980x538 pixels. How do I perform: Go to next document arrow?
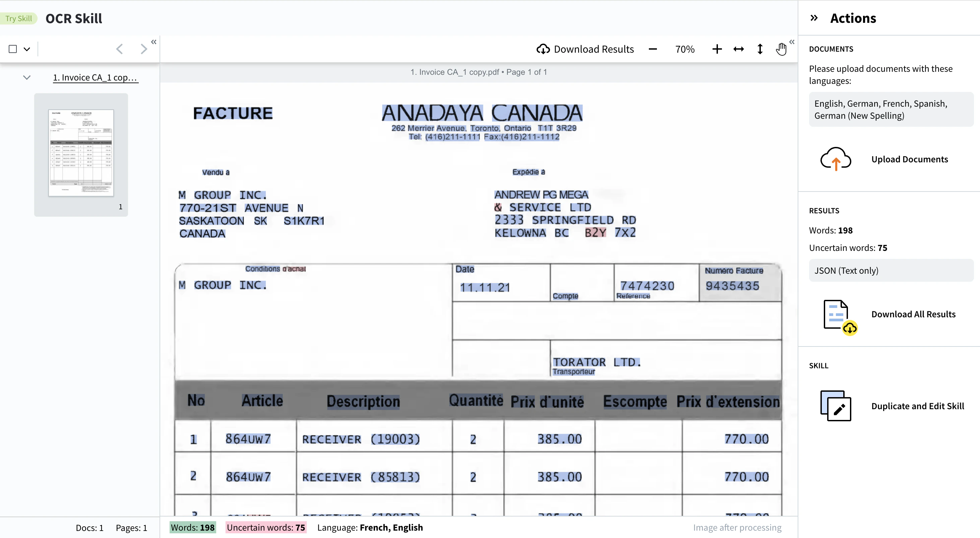(143, 49)
